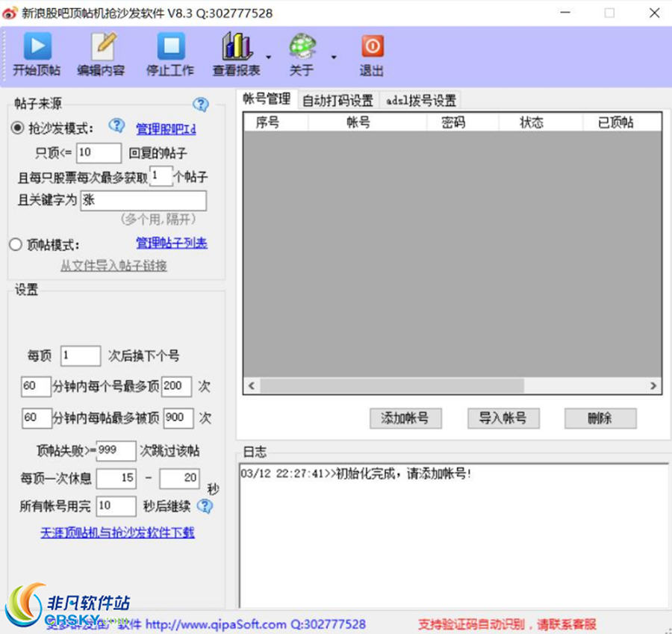
Task: Click help icon next to 抢沙发模式
Action: click(116, 125)
